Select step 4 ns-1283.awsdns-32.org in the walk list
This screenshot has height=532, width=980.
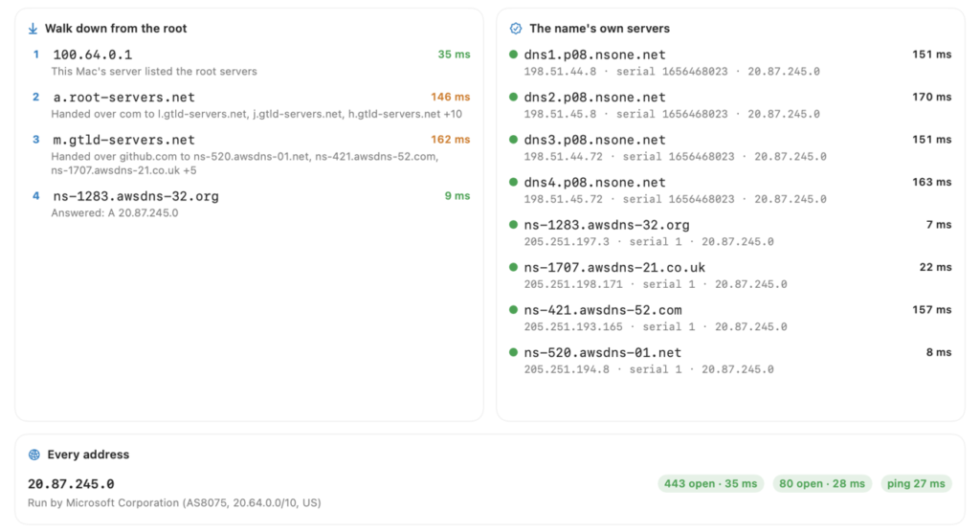[136, 196]
